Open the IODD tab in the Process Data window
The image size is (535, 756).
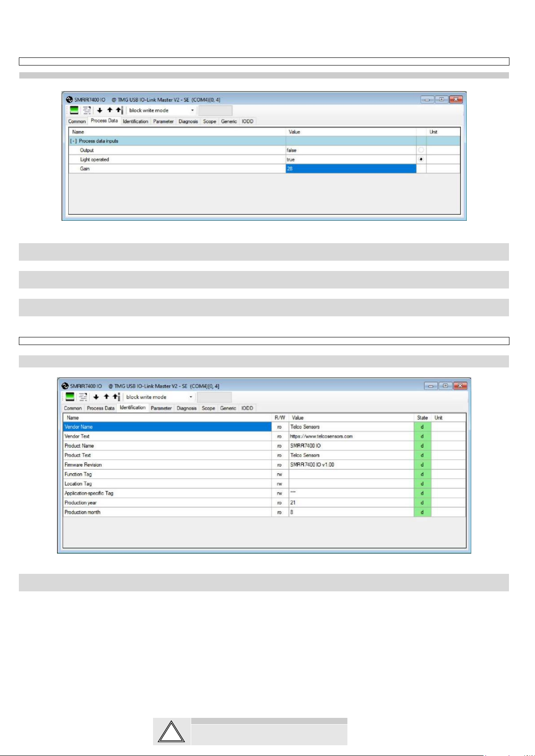(x=248, y=122)
